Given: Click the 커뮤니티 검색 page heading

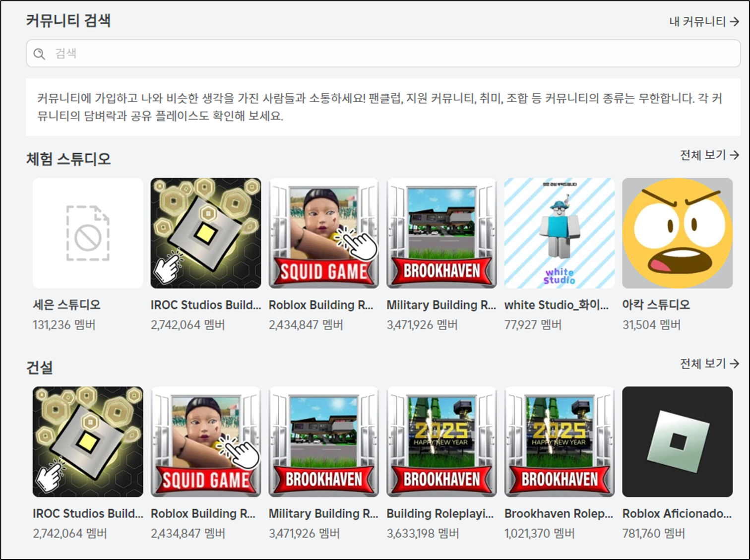Looking at the screenshot, I should tap(68, 21).
